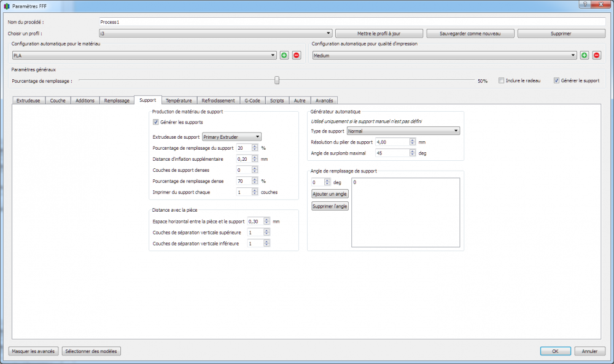Open the Refroidissement tab
This screenshot has width=614, height=364.
[218, 101]
